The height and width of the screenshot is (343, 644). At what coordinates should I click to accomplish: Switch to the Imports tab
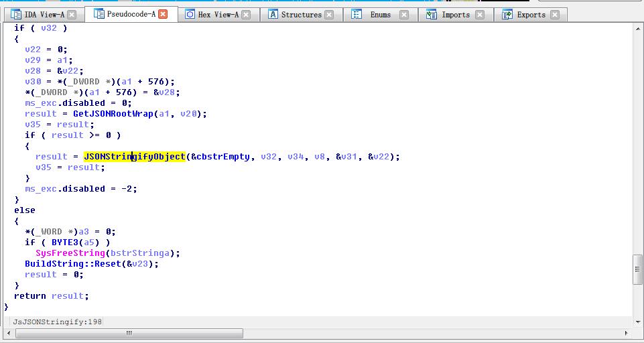point(455,14)
